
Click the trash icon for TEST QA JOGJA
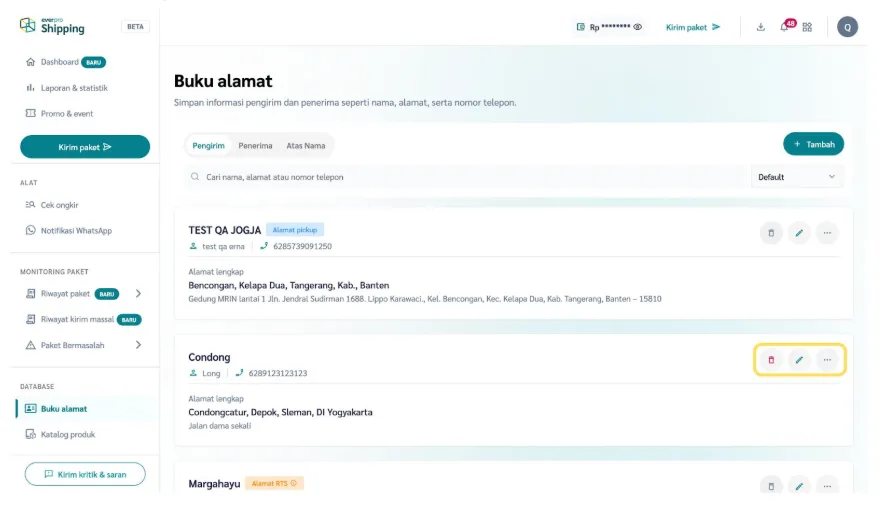point(771,233)
